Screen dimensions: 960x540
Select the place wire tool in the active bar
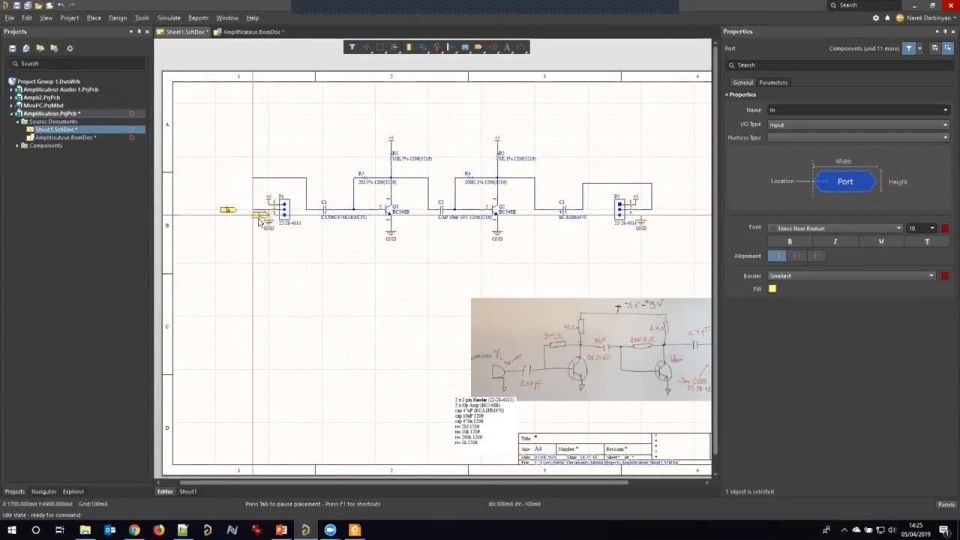click(422, 47)
